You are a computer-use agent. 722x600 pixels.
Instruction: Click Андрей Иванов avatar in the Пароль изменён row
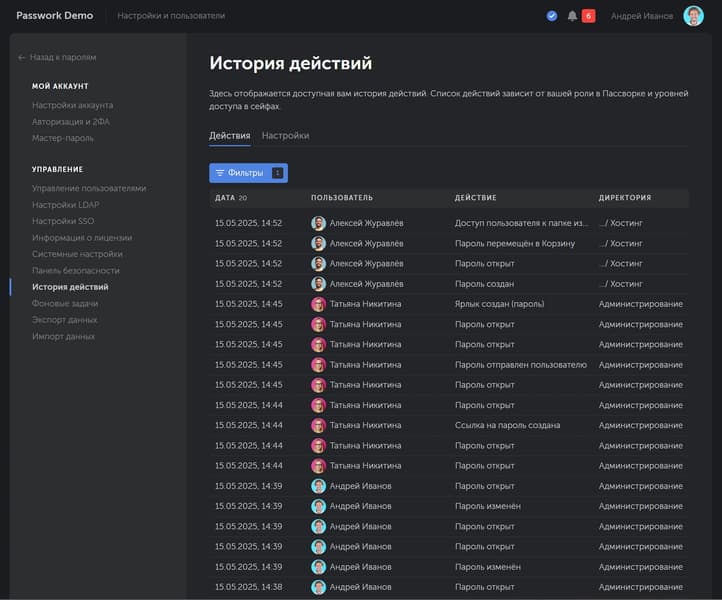318,506
